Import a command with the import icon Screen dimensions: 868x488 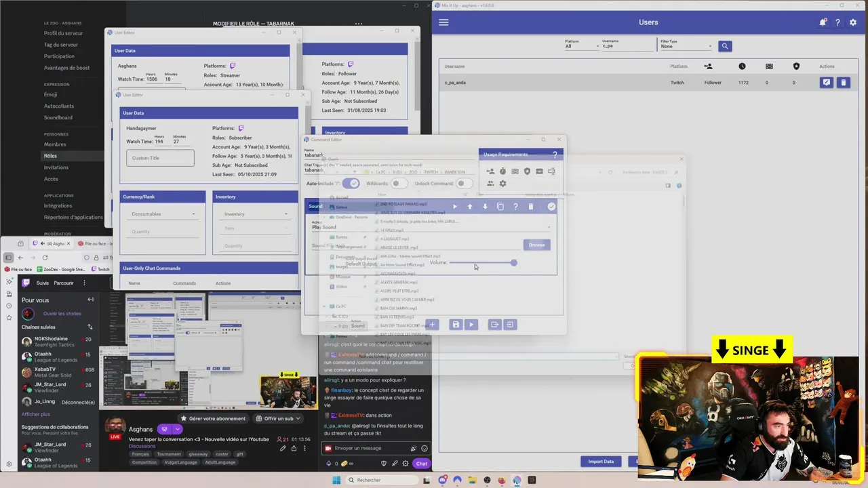(x=510, y=325)
